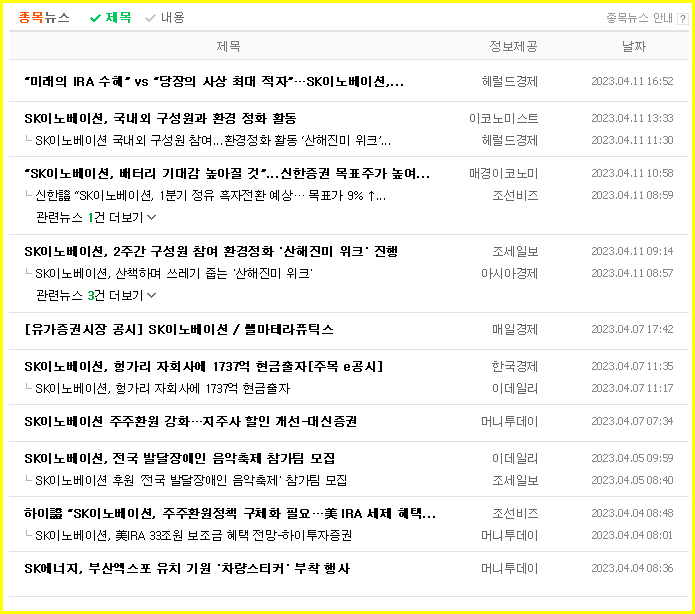This screenshot has height=614, width=695.
Task: Open article 주주환원정책 구체화 필요 美 IRA 세제 혜택
Action: pos(230,514)
